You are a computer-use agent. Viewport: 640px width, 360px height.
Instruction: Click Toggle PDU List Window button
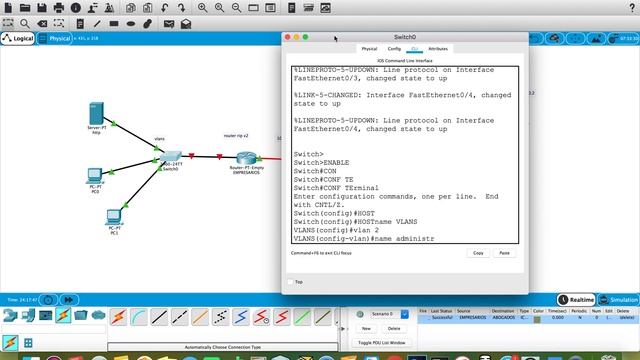click(x=382, y=343)
